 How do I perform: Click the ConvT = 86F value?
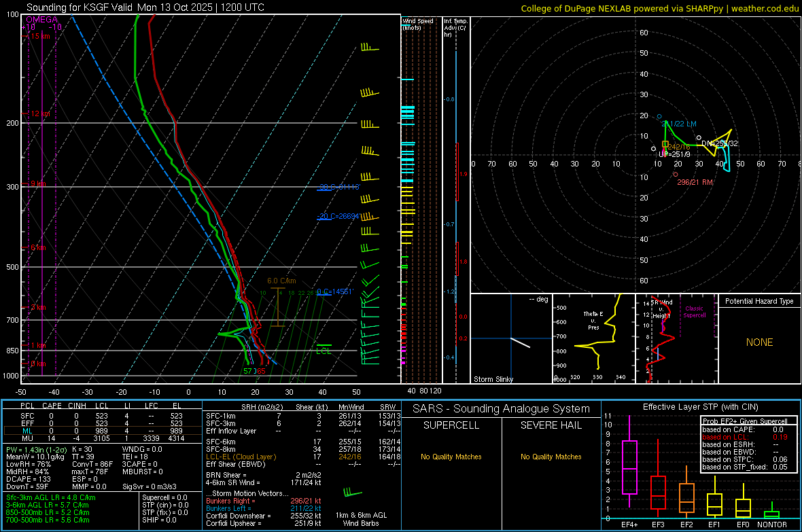coord(92,464)
